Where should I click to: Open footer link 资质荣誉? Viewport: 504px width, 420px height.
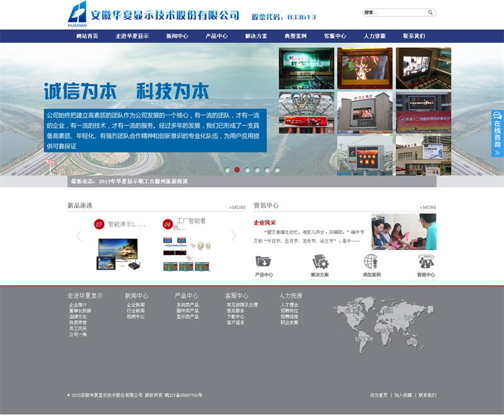click(77, 322)
